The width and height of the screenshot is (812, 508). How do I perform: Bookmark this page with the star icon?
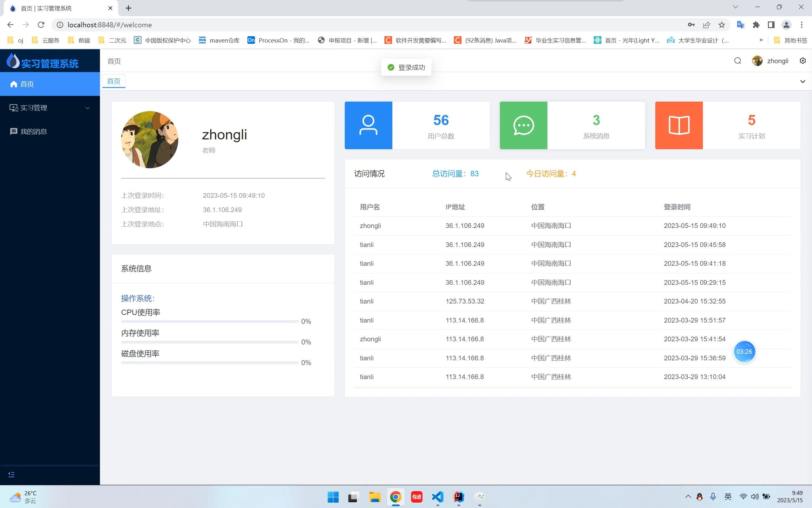(721, 25)
